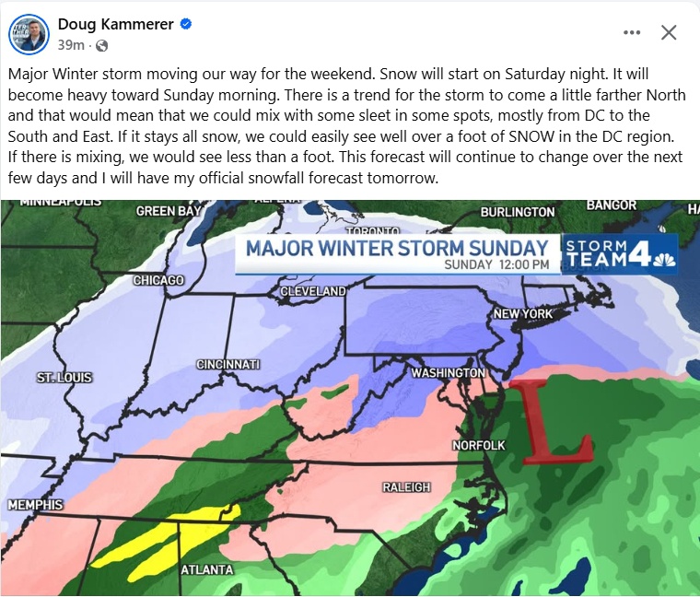
Task: Click the Raleigh label in the pink zone
Action: coord(406,486)
